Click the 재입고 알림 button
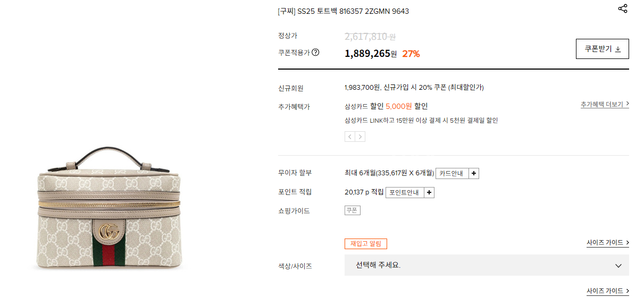Screen dimensions: 644x306 [366, 244]
